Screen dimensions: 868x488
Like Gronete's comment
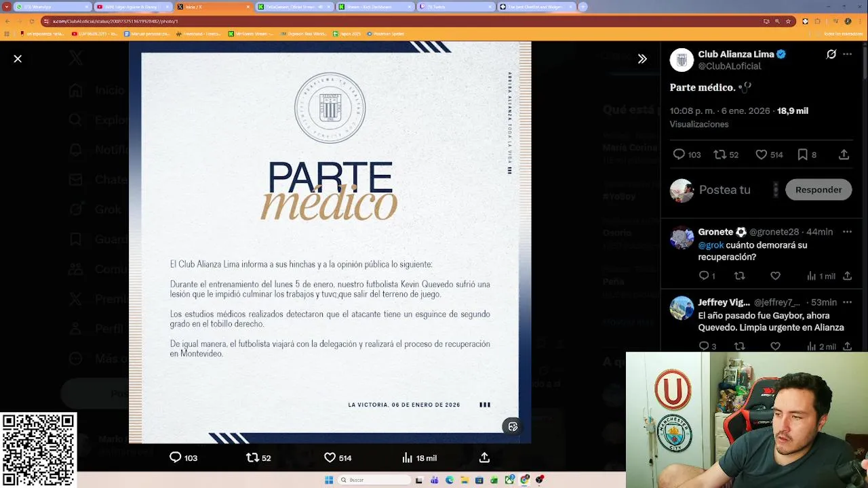775,276
